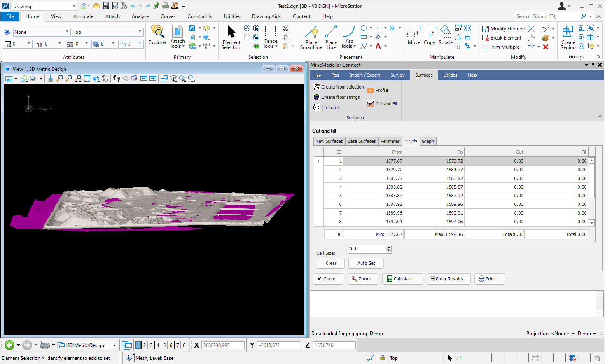Image resolution: width=605 pixels, height=364 pixels.
Task: Open the Drawing Aids ribbon tab
Action: tap(266, 16)
